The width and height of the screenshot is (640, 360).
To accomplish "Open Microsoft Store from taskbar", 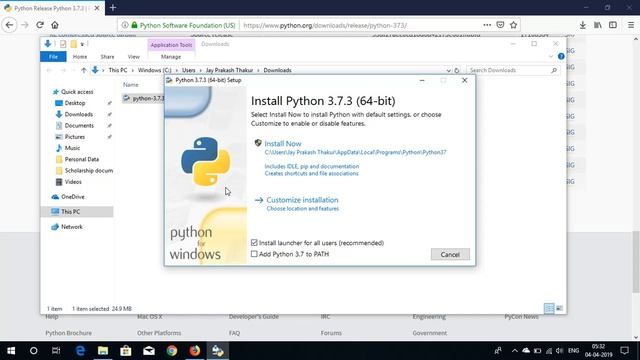I will (x=126, y=351).
